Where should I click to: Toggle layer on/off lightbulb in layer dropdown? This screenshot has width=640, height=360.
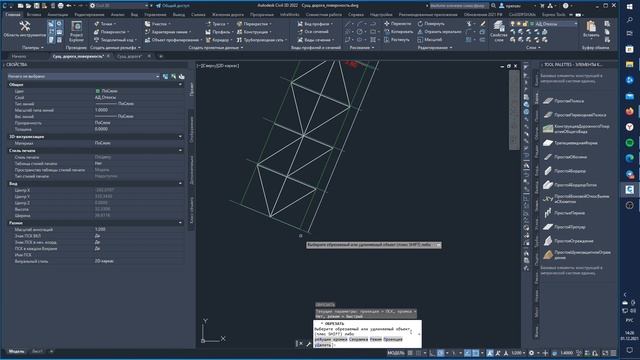click(x=513, y=24)
